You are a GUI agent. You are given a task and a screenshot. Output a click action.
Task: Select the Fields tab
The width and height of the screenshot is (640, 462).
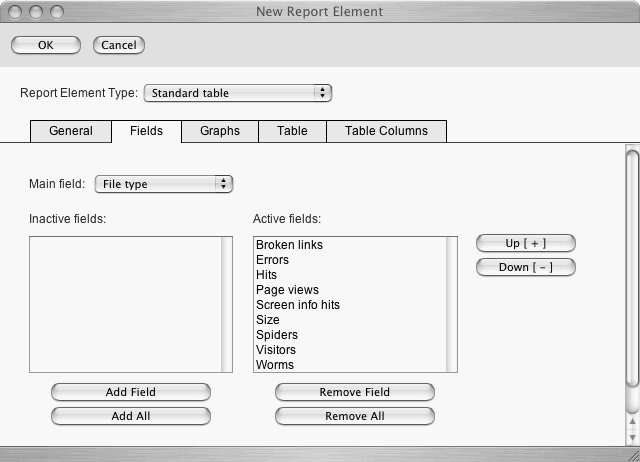pos(146,131)
